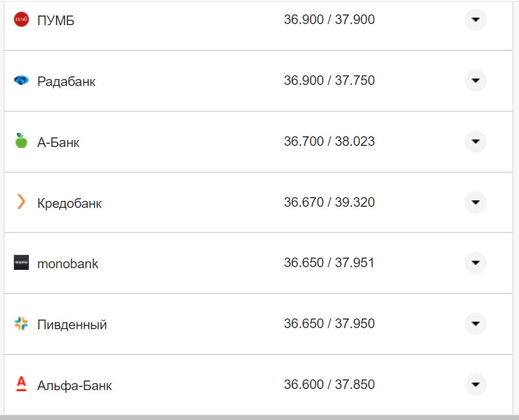Open the monobank bank name link
519x420 pixels.
68,264
